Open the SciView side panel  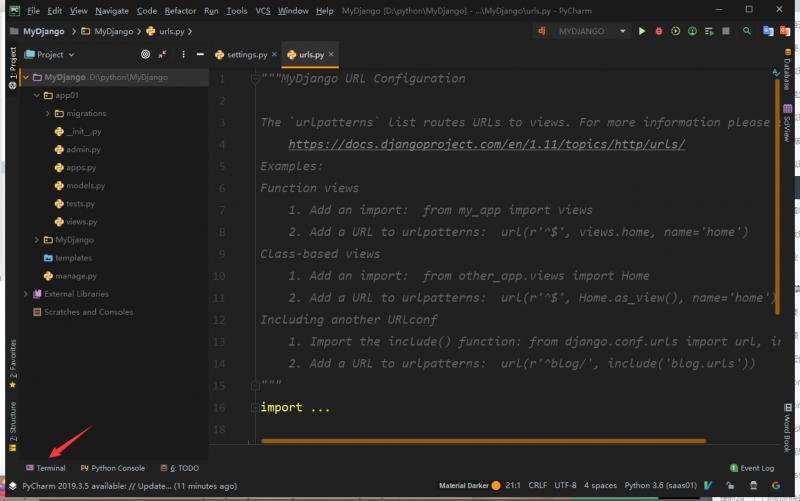click(x=787, y=123)
